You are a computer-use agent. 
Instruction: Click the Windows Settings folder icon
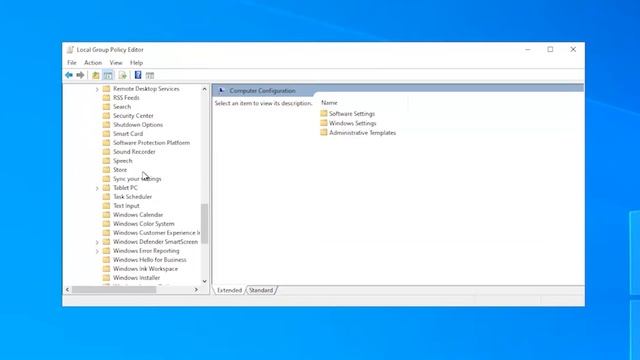point(324,122)
